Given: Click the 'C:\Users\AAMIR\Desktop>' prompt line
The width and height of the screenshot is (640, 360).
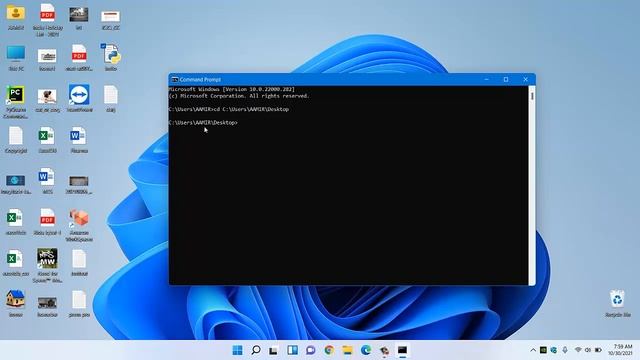Looking at the screenshot, I should [x=203, y=122].
